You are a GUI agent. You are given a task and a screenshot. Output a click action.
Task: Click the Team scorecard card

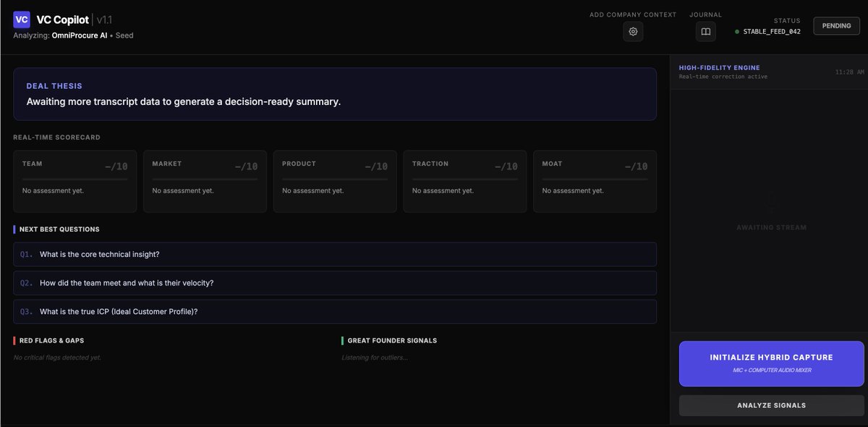(x=75, y=181)
